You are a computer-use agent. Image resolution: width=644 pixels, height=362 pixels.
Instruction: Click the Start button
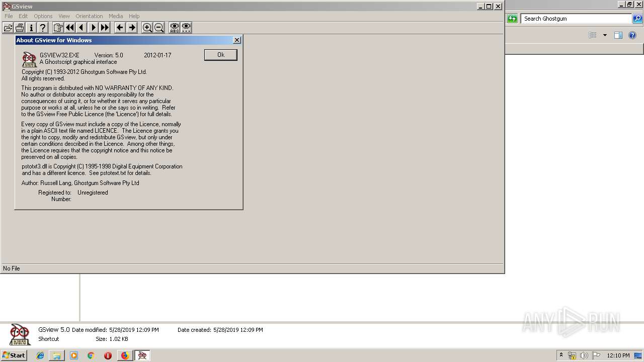click(x=14, y=355)
